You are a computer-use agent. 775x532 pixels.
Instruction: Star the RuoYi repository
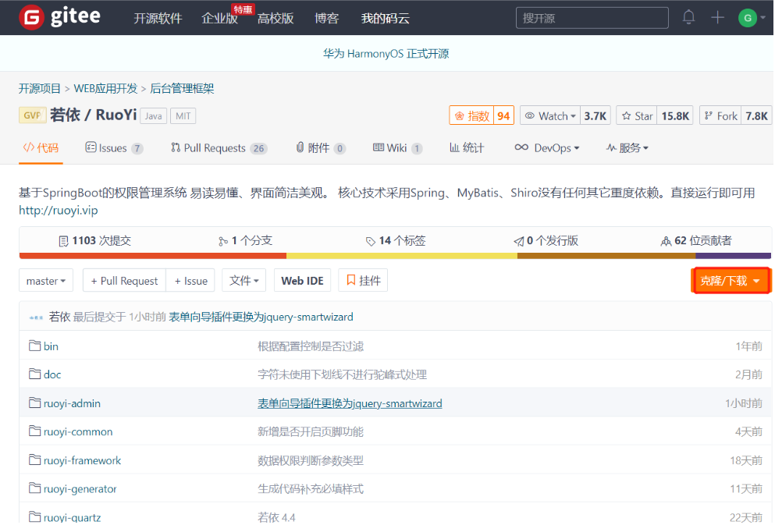tap(637, 116)
